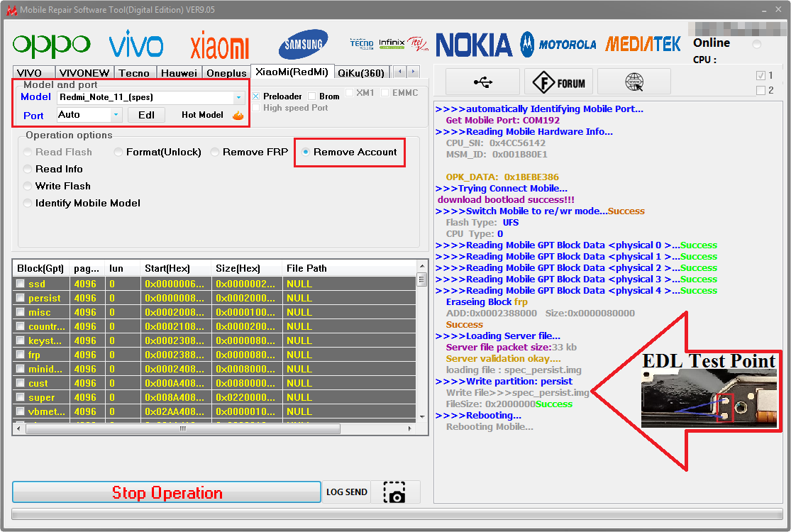The width and height of the screenshot is (791, 532).
Task: Click the File Path column header
Action: [x=350, y=268]
